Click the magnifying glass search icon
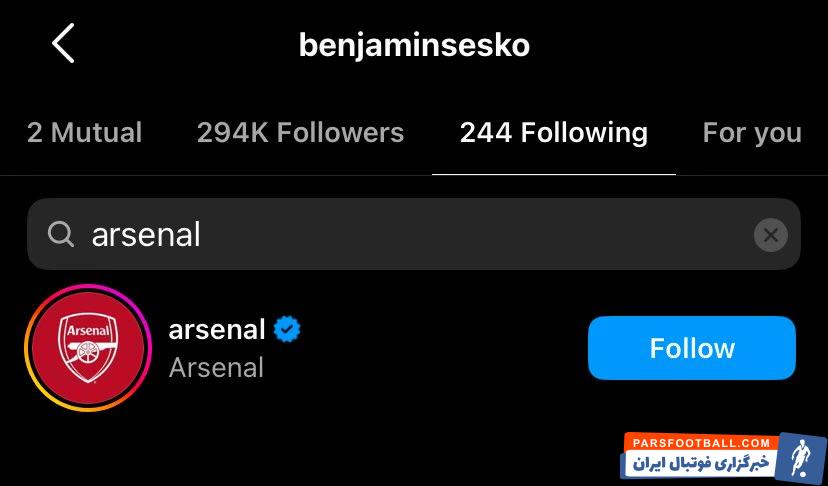The width and height of the screenshot is (828, 486). pyautogui.click(x=61, y=234)
